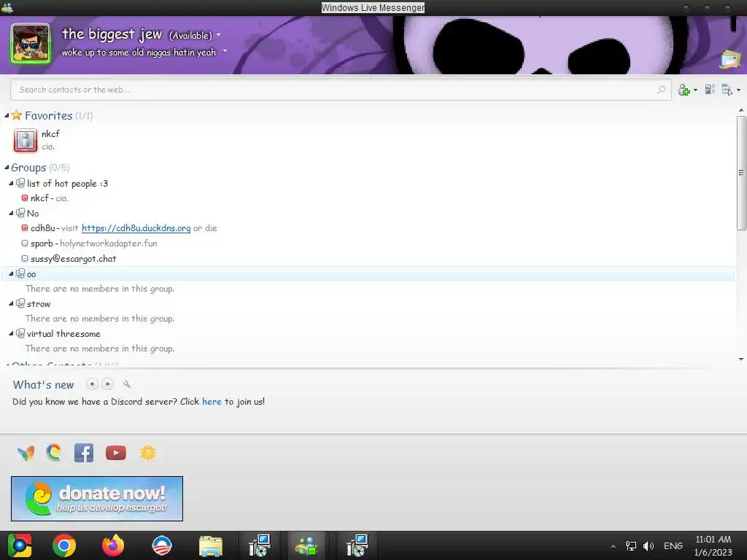
Task: Edit the personal message below the display name
Action: [x=139, y=52]
